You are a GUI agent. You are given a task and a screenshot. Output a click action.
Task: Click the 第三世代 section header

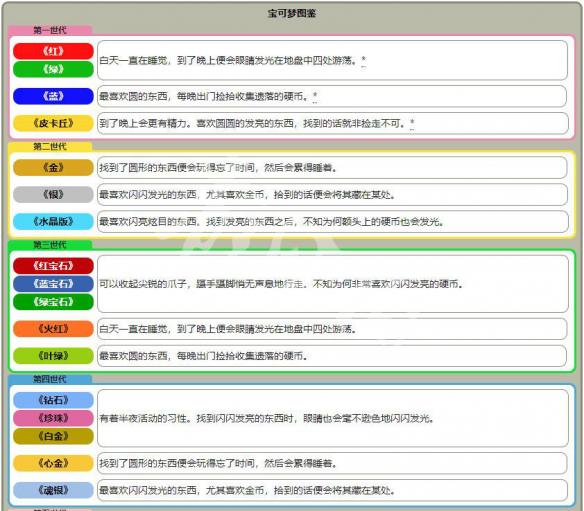50,245
